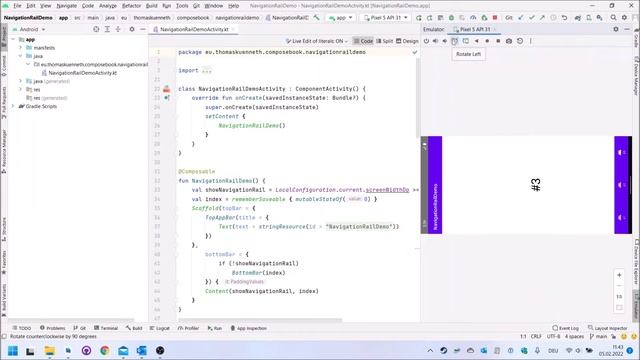Click the Rotate Left emulator icon
Screen dimensions: 640x360
(x=455, y=41)
